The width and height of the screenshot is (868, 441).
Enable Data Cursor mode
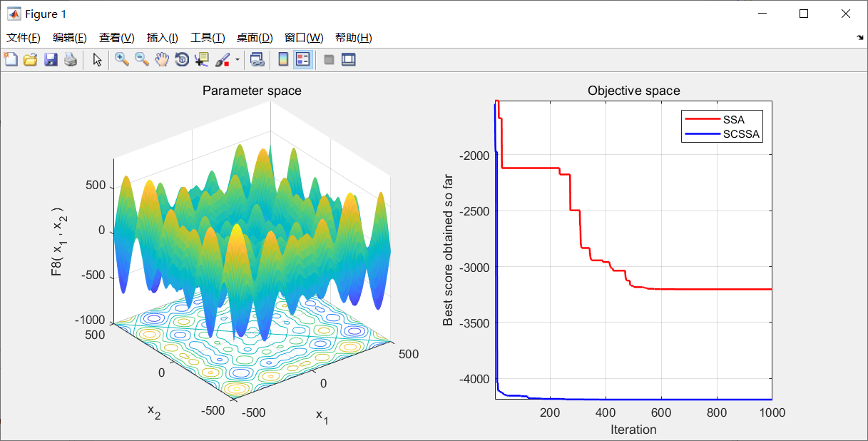point(203,60)
